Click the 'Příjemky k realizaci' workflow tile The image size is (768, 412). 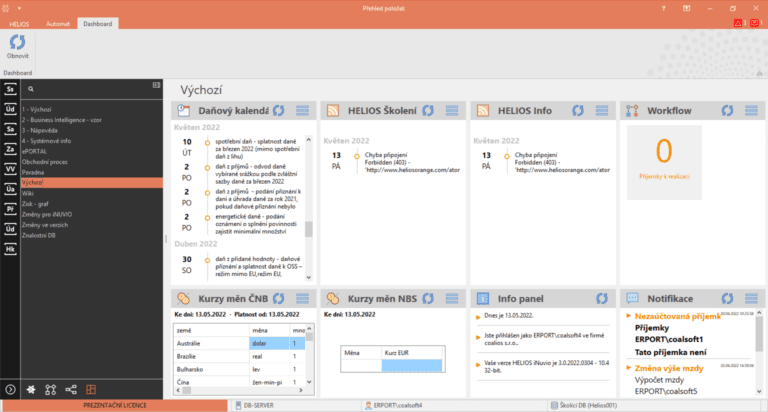pos(664,162)
